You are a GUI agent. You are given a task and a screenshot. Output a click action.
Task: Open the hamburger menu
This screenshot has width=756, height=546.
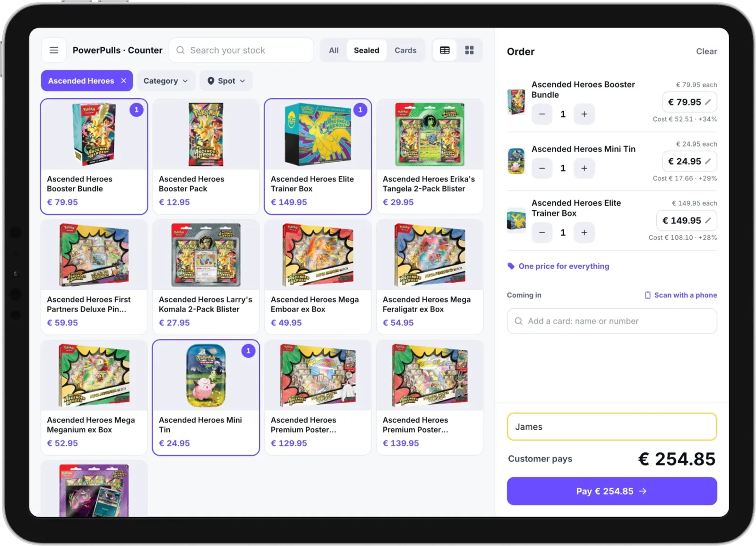54,50
